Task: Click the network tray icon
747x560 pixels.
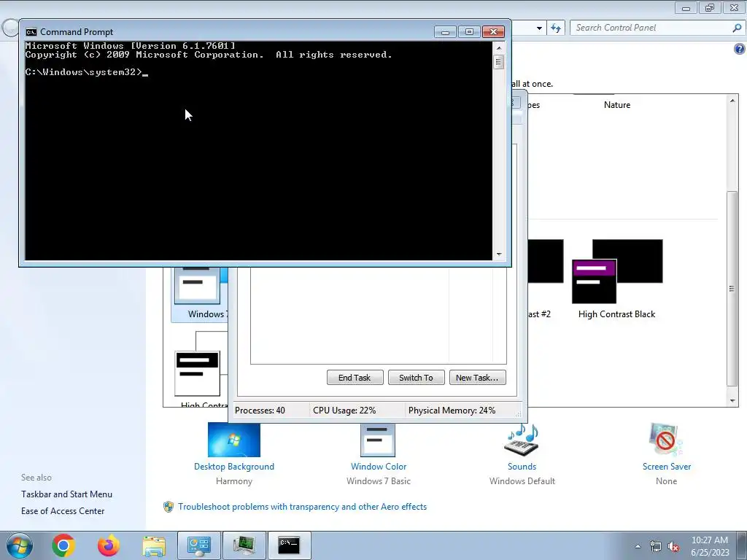Action: click(656, 547)
